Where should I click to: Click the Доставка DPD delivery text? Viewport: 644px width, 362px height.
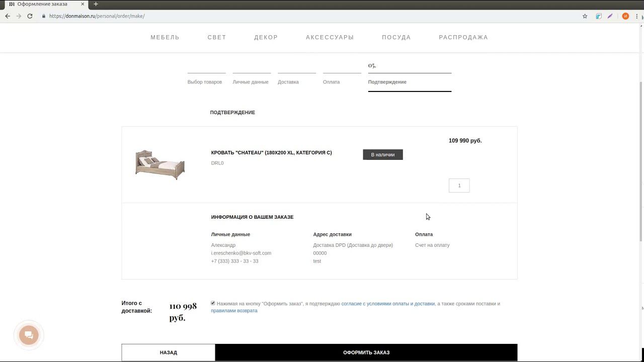click(353, 245)
